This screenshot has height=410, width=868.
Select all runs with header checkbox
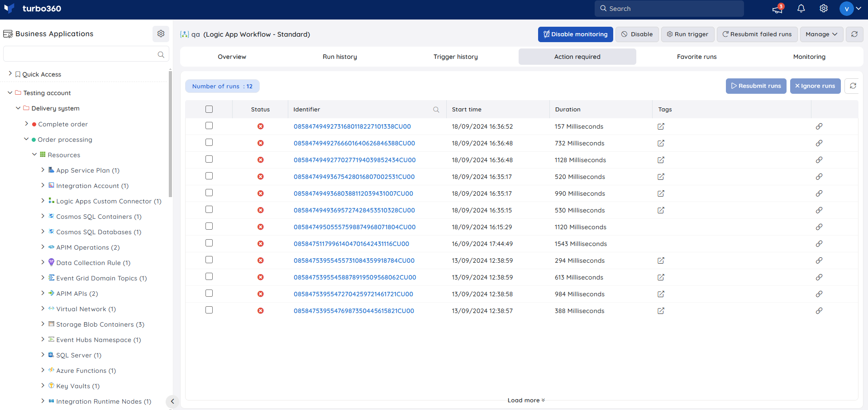click(209, 109)
